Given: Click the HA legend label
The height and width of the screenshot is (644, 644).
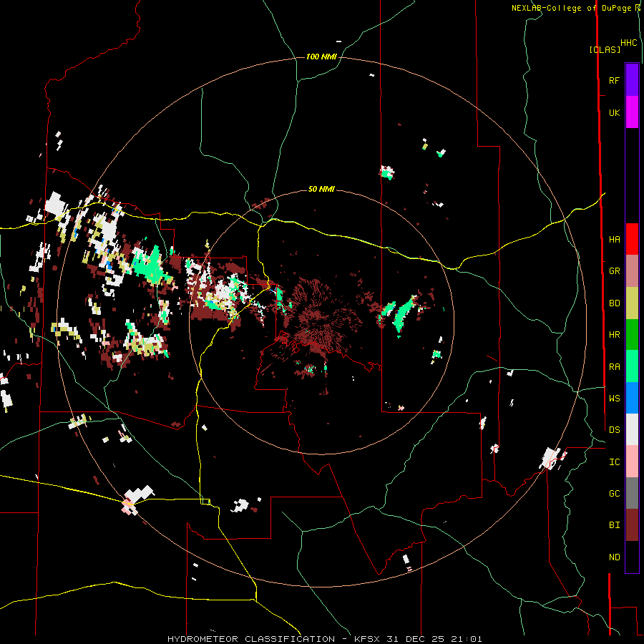Looking at the screenshot, I should click(x=615, y=240).
